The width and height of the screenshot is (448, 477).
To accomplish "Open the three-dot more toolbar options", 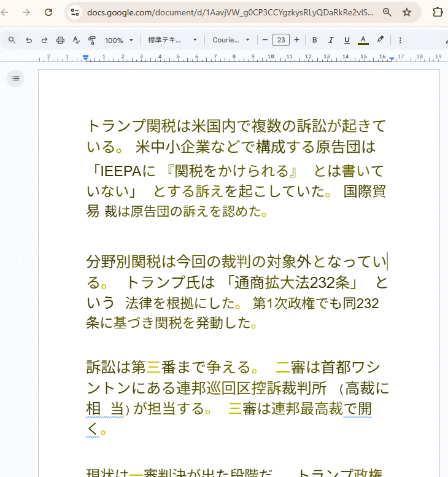I will (x=400, y=40).
